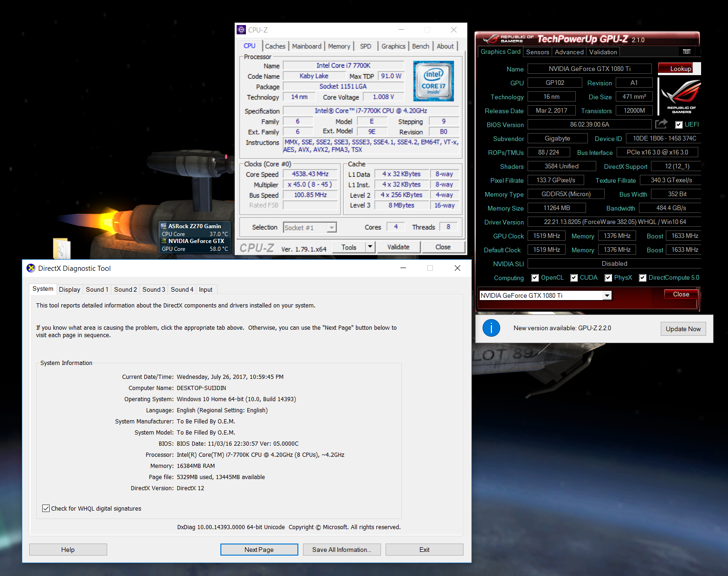Click the camera screenshot icon in GPU-Z
Viewport: 728px width, 576px height.
coord(687,51)
